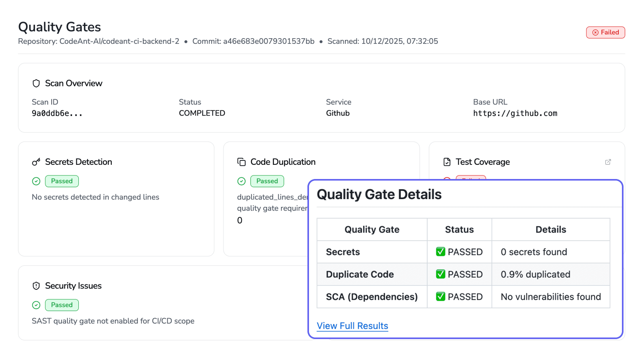644x358 pixels.
Task: Click the green check icon in Secrets PASSED row
Action: click(440, 252)
